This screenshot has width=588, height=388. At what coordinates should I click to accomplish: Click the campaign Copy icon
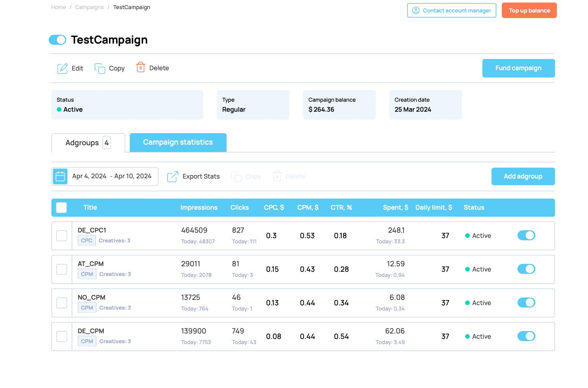(x=100, y=68)
